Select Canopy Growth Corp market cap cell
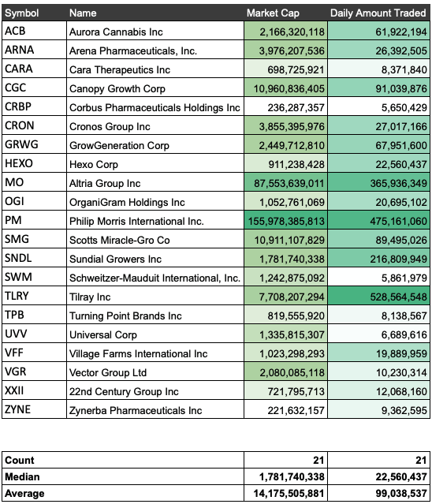 pyautogui.click(x=285, y=88)
